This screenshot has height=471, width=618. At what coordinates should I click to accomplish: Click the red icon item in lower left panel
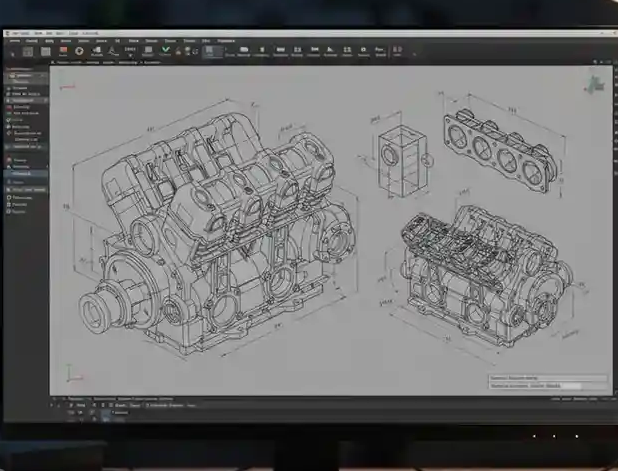9,160
